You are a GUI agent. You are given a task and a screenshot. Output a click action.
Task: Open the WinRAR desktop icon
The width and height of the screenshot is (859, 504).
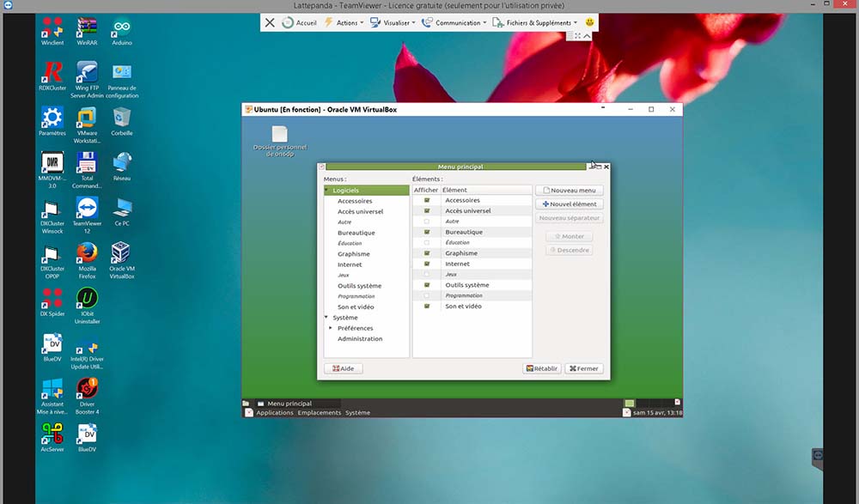[x=87, y=31]
